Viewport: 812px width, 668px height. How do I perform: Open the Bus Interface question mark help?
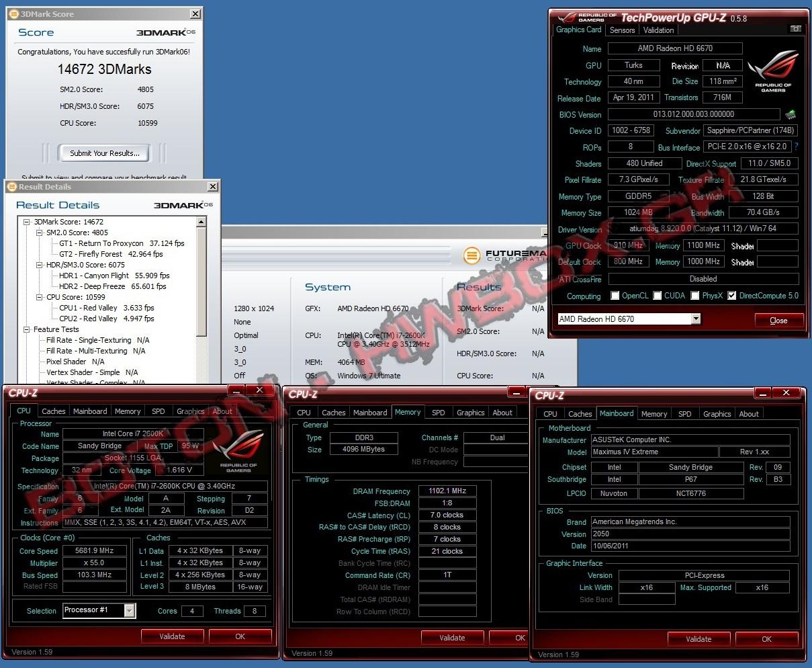[x=797, y=147]
